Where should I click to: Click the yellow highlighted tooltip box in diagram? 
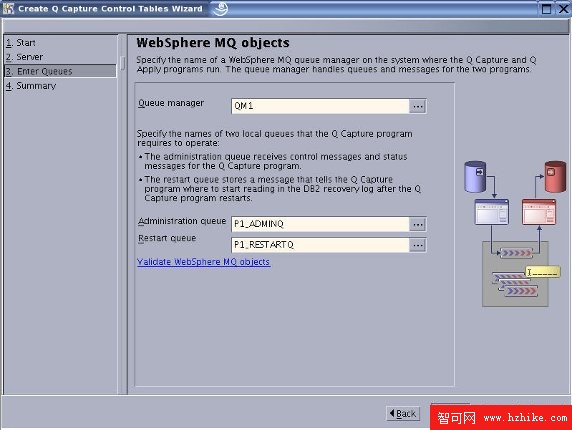(x=543, y=272)
